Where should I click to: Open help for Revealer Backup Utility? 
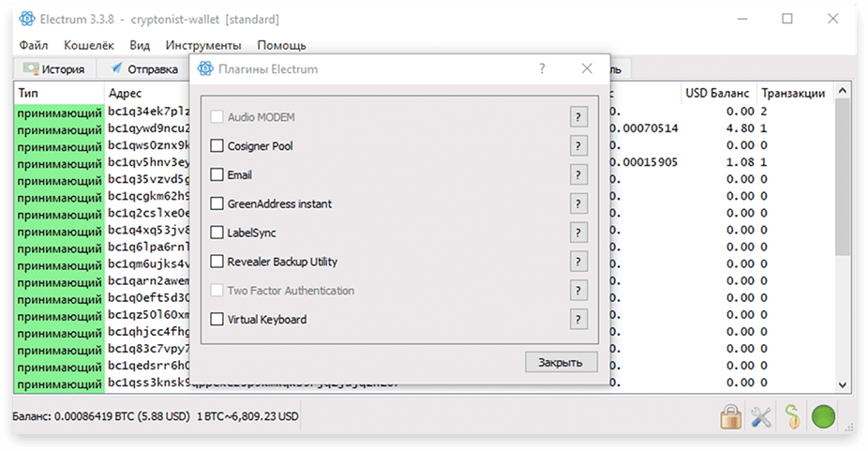point(578,262)
